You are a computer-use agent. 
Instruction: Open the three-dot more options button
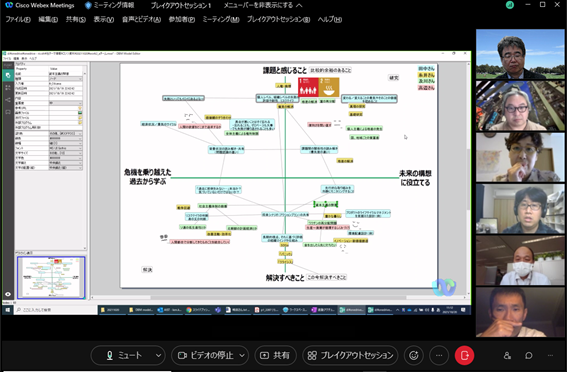click(439, 356)
